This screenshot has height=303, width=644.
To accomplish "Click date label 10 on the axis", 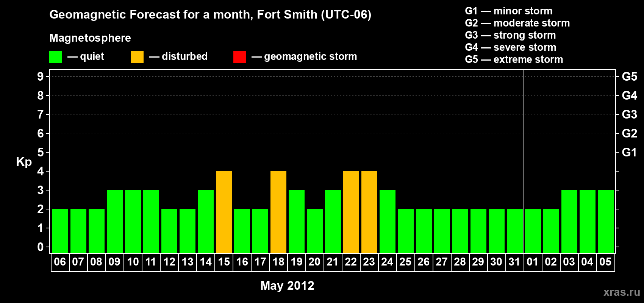I will click(x=133, y=262).
